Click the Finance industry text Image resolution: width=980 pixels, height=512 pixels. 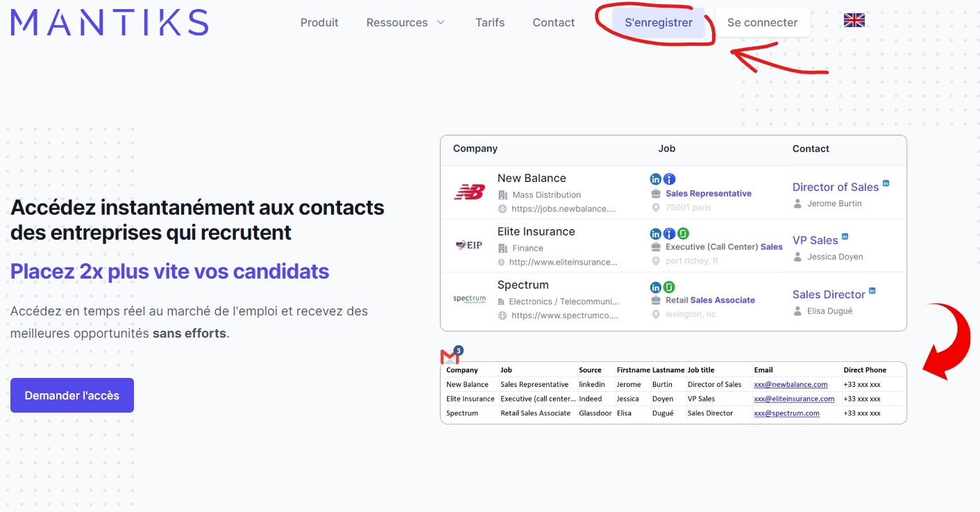(527, 248)
